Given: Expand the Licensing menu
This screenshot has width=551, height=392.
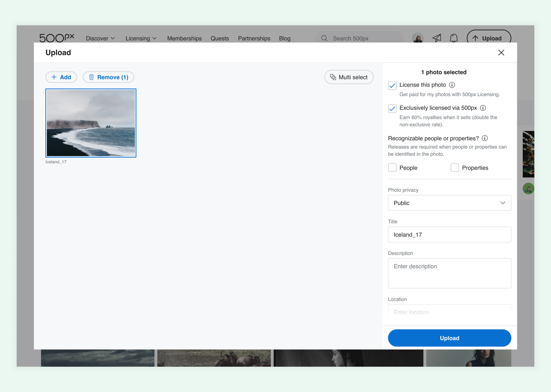Looking at the screenshot, I should 141,38.
